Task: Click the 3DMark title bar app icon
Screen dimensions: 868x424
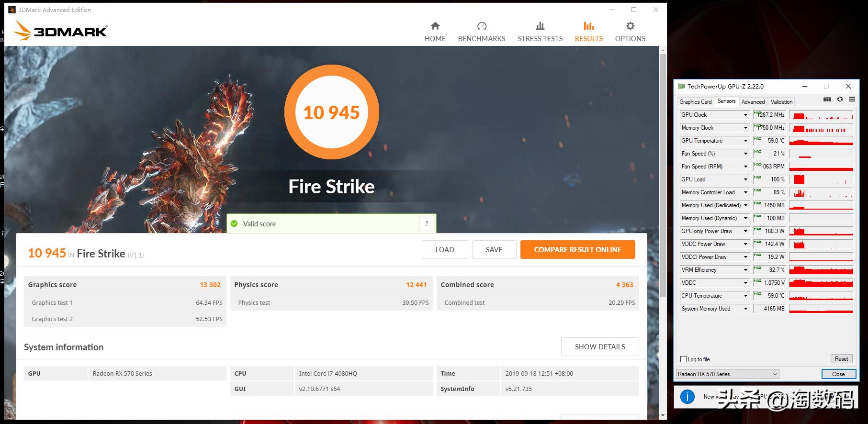Action: click(12, 10)
